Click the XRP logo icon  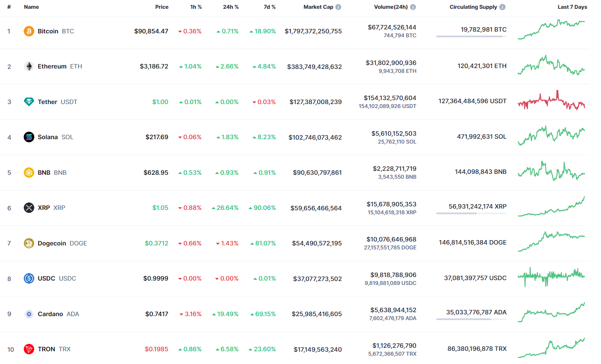(x=29, y=208)
